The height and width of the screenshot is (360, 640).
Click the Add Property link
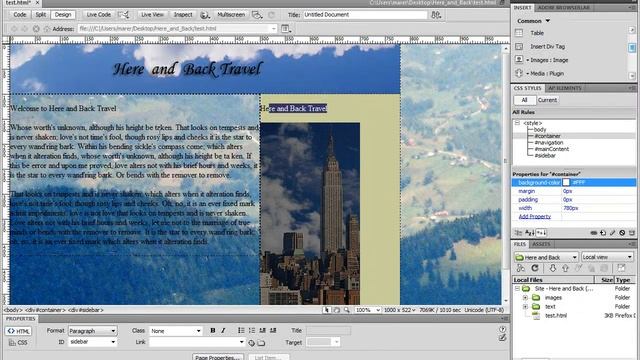pos(534,217)
